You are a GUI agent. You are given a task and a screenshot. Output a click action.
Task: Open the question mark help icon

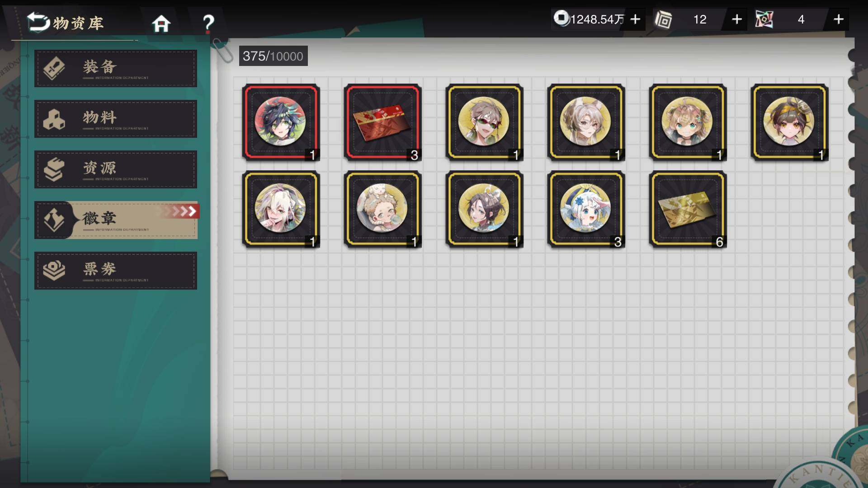point(208,23)
